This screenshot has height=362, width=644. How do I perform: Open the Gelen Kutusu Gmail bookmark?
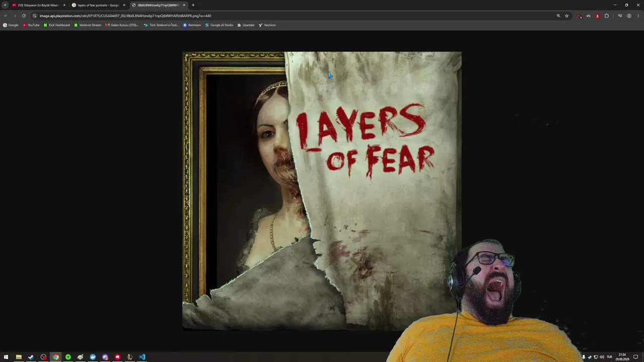tap(122, 25)
